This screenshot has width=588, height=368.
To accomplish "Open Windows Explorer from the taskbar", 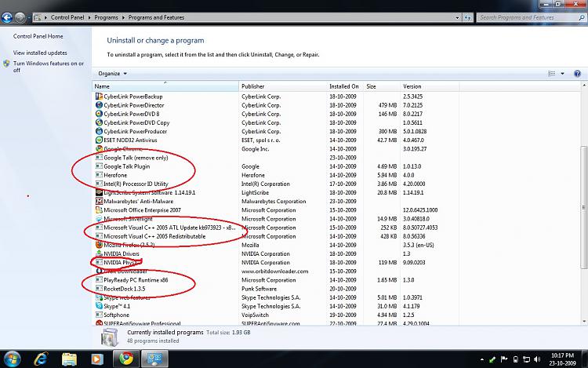I will point(69,359).
